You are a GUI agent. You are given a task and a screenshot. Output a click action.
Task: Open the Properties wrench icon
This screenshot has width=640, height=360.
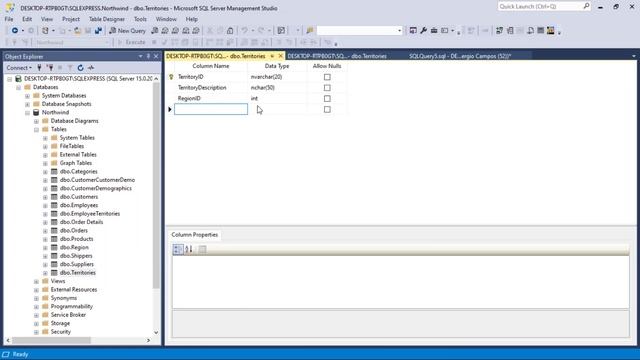click(x=424, y=31)
